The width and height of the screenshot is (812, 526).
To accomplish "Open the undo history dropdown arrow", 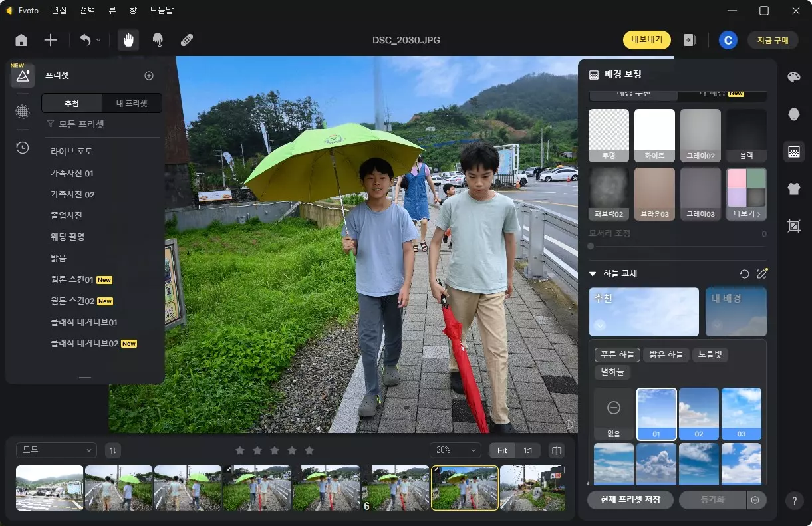I will pyautogui.click(x=99, y=40).
